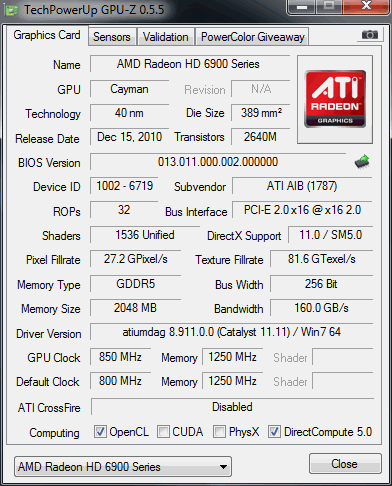Click the Name field showing AMD Radeon

pos(190,64)
